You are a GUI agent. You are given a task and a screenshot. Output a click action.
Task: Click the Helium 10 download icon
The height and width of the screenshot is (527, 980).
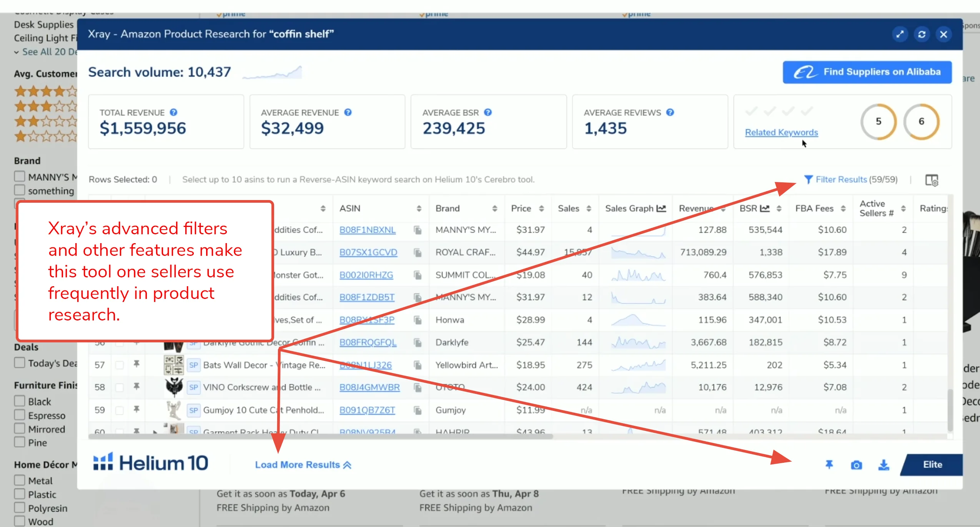(x=883, y=464)
